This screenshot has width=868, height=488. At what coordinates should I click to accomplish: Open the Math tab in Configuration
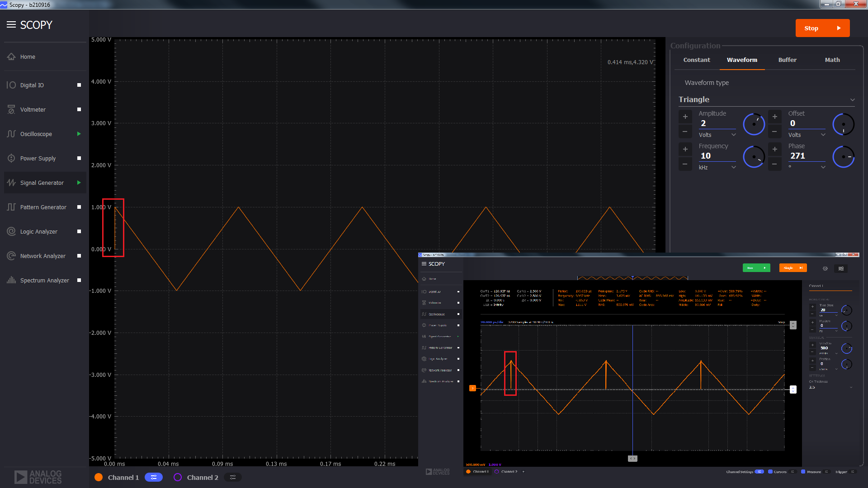(832, 60)
